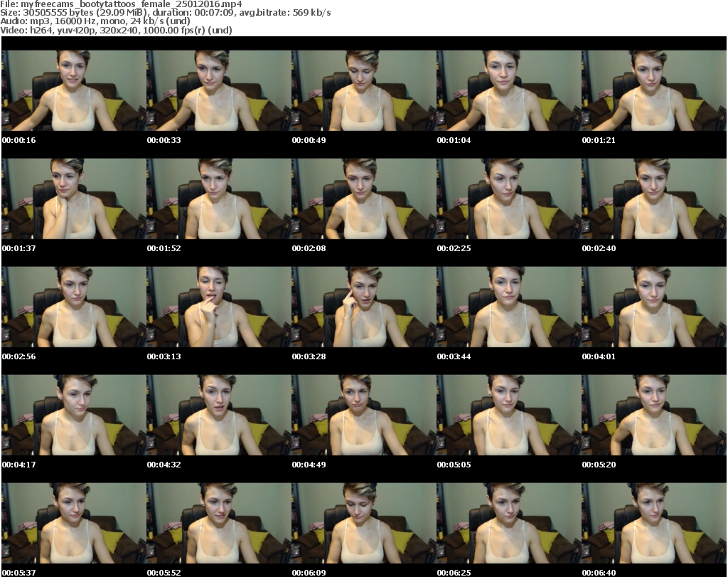Select the thumbnail timestamped 00:00:49
Screen dimensions: 728x577
(x=364, y=90)
